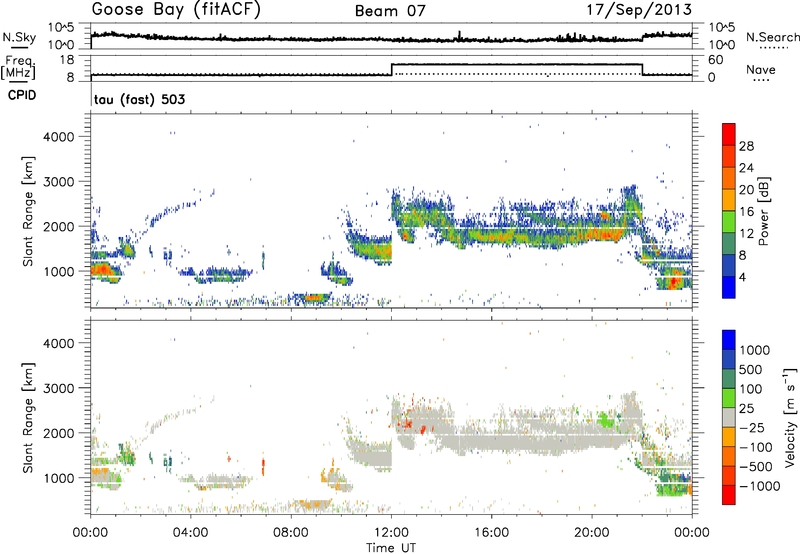Click the "CPID" row label
Image resolution: width=800 pixels, height=554 pixels.
click(x=22, y=95)
